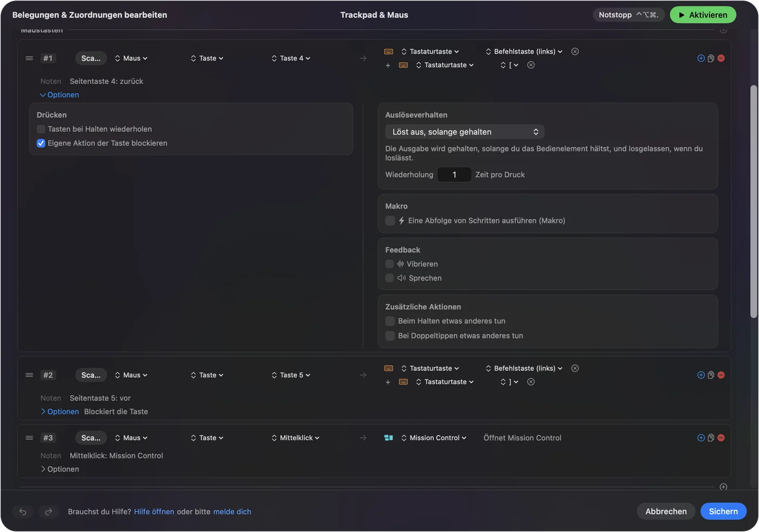Grab the reorder handle of mapping #1

pos(29,58)
